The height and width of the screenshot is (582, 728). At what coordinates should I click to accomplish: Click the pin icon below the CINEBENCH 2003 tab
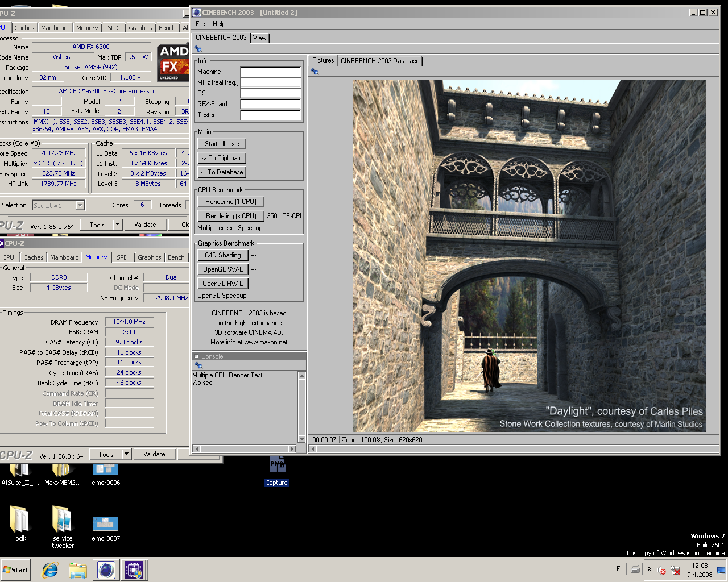[x=198, y=49]
